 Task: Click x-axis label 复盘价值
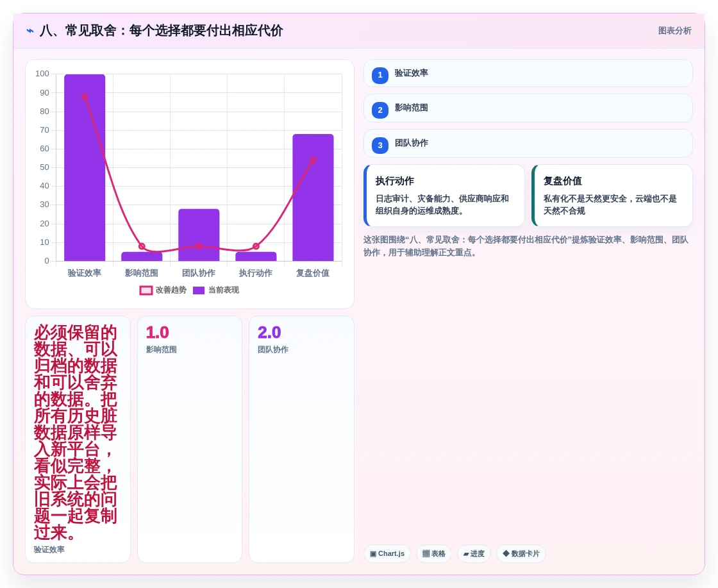[313, 273]
